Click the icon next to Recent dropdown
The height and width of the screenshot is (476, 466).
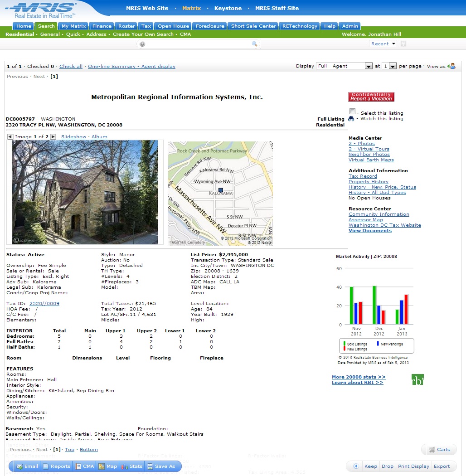tap(403, 44)
